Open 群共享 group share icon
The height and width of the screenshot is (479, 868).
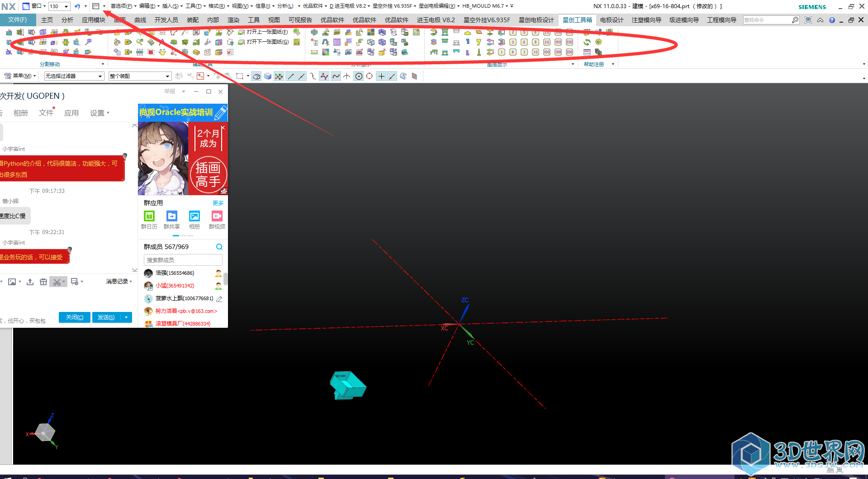[x=172, y=216]
